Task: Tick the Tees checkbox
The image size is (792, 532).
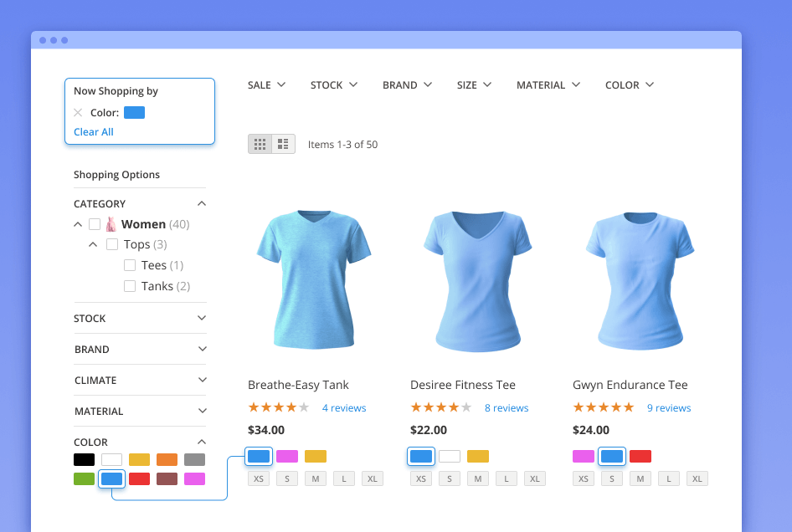Action: click(x=130, y=265)
